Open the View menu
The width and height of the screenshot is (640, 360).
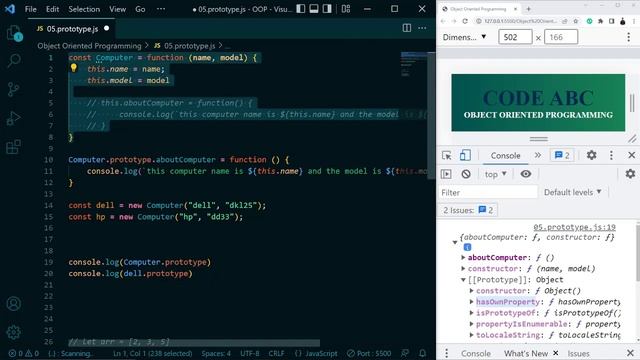pyautogui.click(x=117, y=9)
